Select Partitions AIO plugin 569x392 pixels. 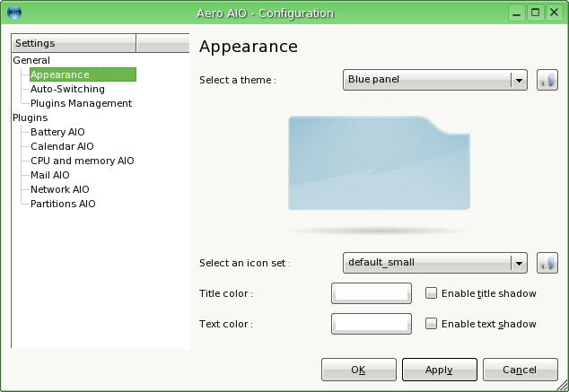coord(63,204)
